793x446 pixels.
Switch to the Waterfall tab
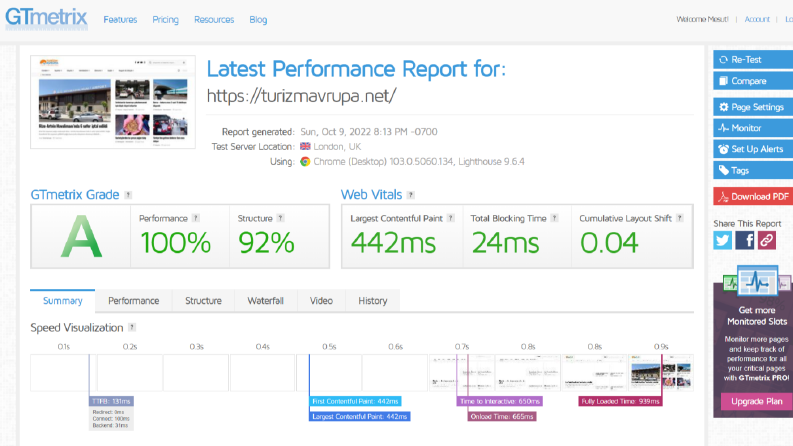(266, 301)
